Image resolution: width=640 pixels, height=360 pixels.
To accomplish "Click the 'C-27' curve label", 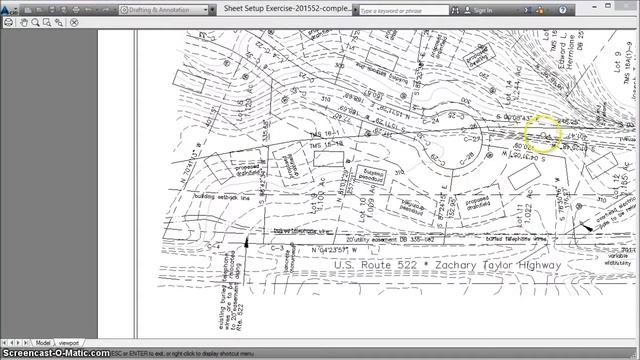I will tap(472, 139).
